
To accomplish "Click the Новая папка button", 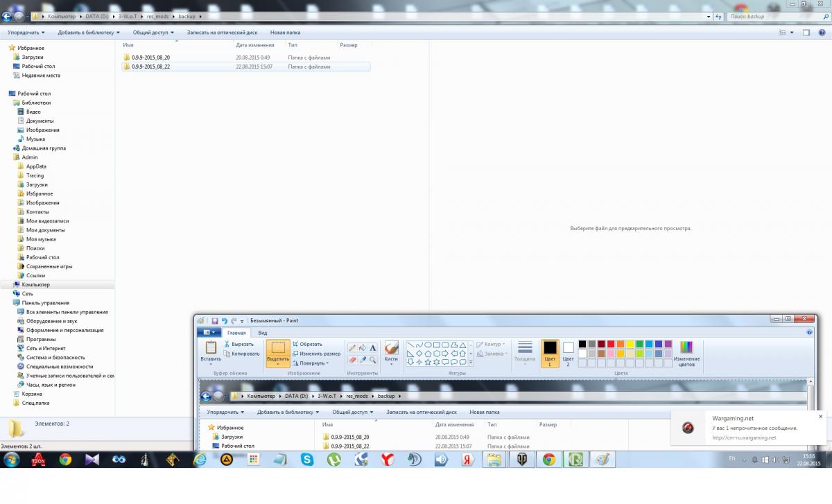I will (x=285, y=32).
